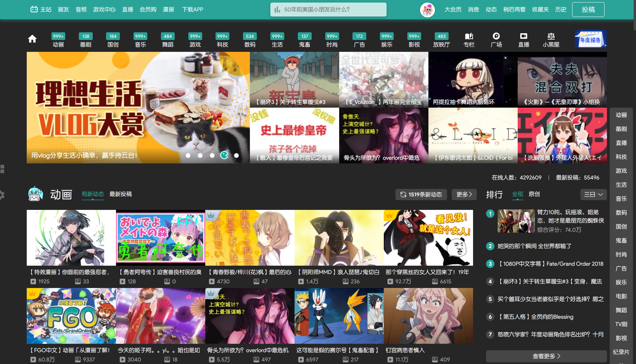Open 游戏中心 in top navigation
636x364 pixels.
click(104, 10)
